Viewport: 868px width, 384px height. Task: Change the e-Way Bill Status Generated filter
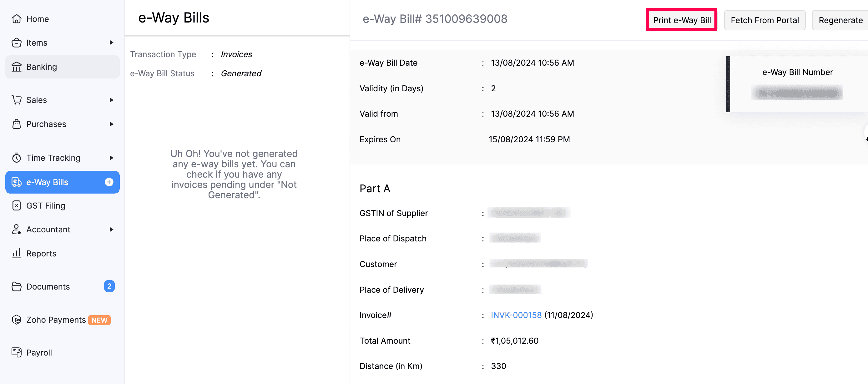pyautogui.click(x=240, y=73)
